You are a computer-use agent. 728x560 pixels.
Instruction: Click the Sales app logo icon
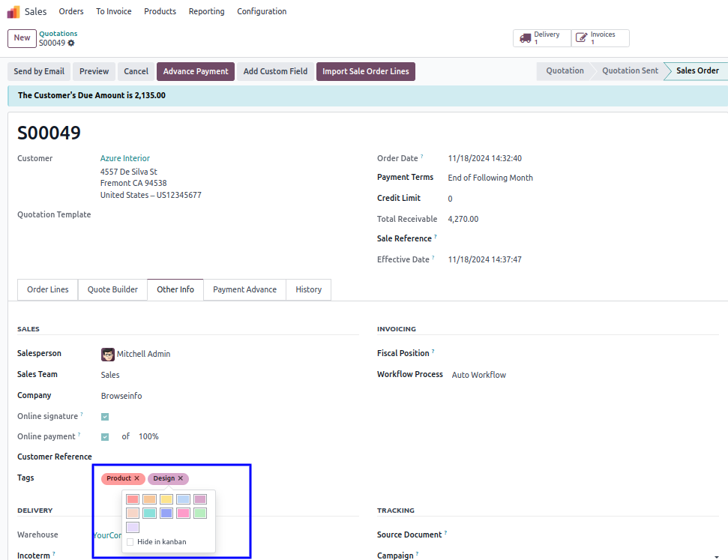point(13,11)
